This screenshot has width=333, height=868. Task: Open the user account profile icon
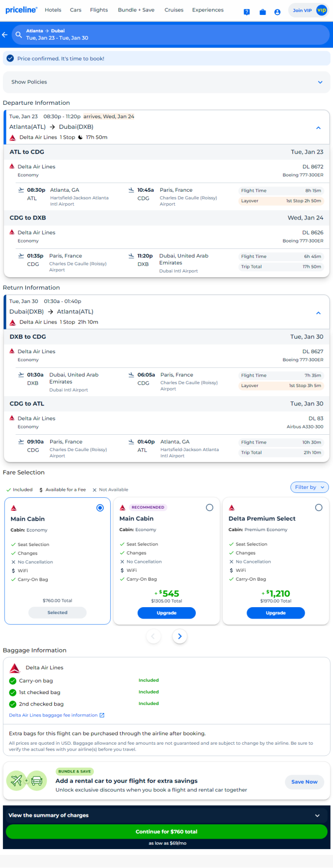pos(277,12)
